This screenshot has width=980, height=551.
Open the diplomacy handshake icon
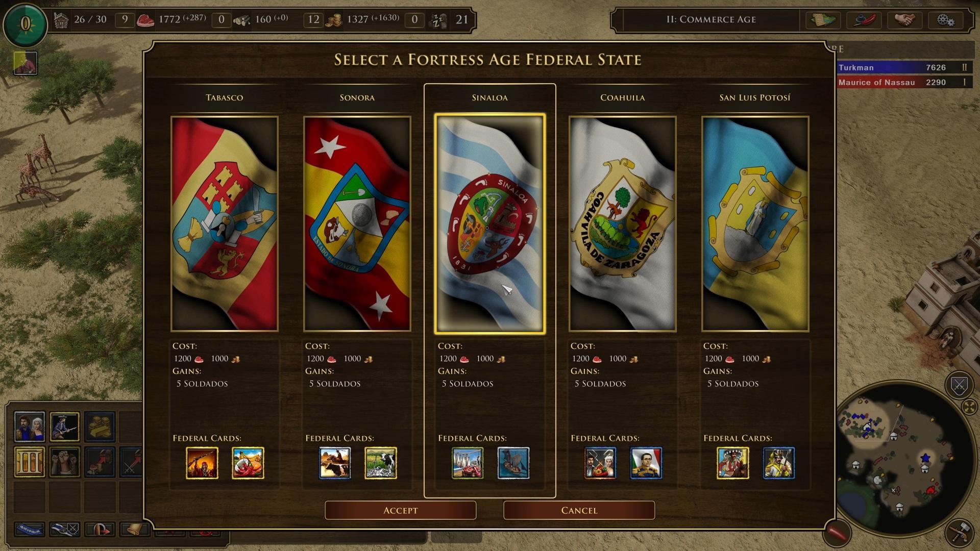[905, 20]
